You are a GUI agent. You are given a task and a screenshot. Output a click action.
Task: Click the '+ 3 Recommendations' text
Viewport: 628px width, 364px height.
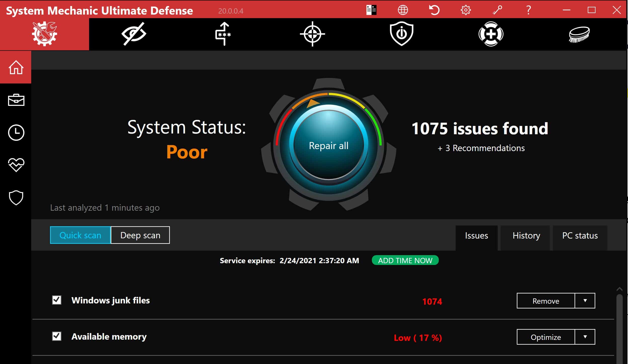(x=481, y=148)
